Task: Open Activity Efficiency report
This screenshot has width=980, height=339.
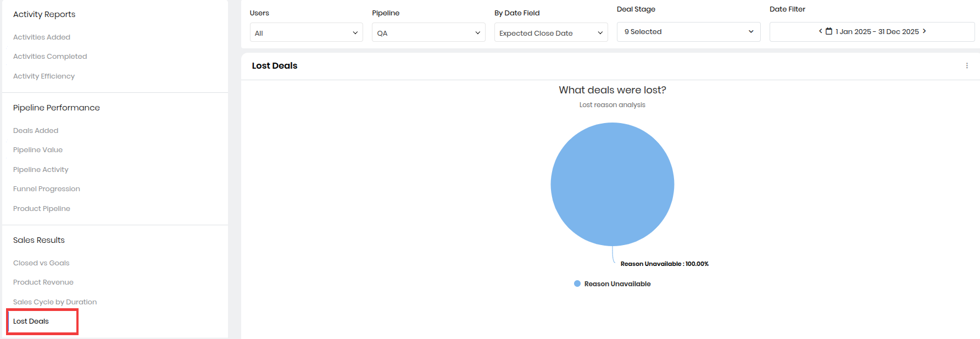Action: coord(44,76)
